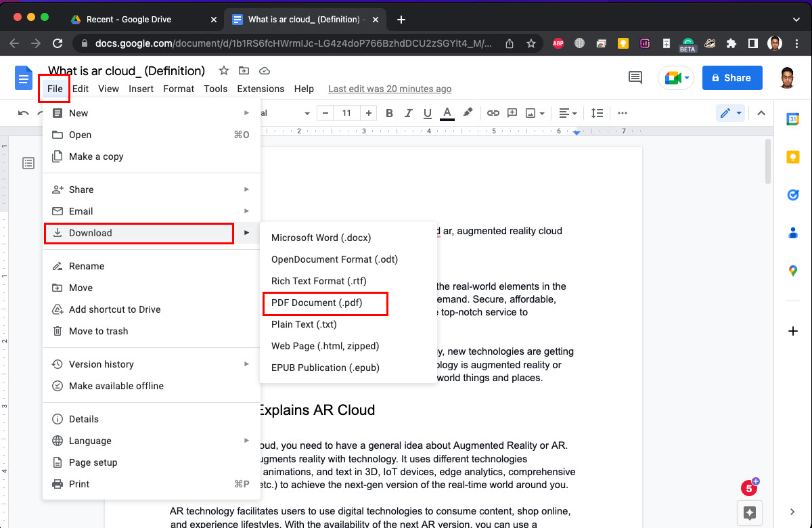Open Contacts side panel
The image size is (812, 528).
pos(792,233)
